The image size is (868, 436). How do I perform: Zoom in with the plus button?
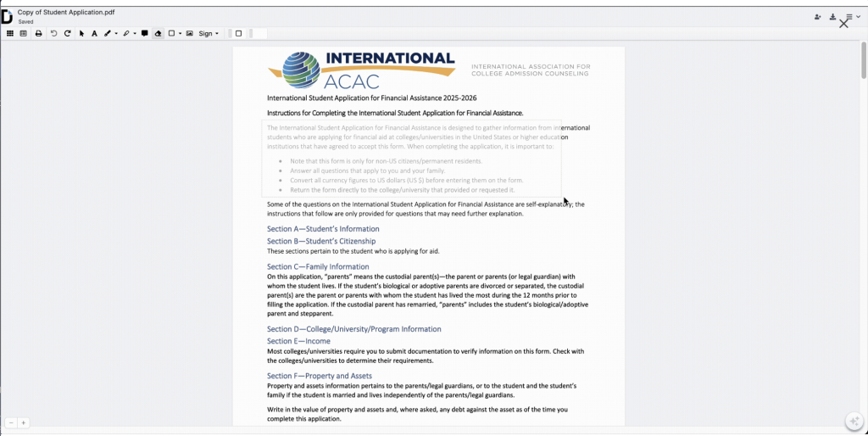click(x=23, y=422)
